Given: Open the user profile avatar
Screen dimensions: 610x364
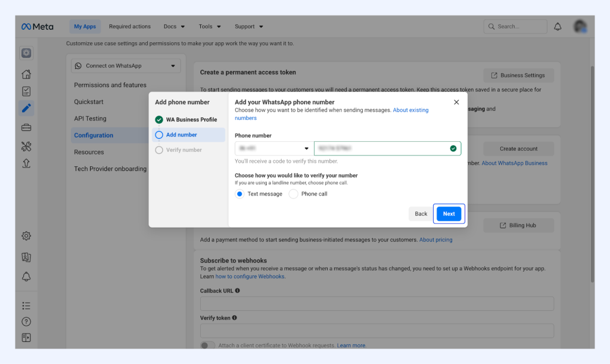Looking at the screenshot, I should (x=580, y=26).
